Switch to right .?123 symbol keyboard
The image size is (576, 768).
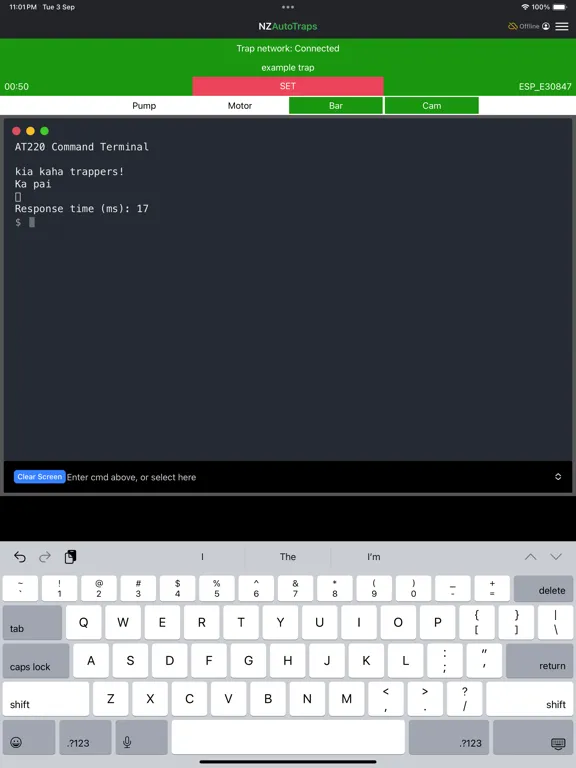click(x=449, y=737)
